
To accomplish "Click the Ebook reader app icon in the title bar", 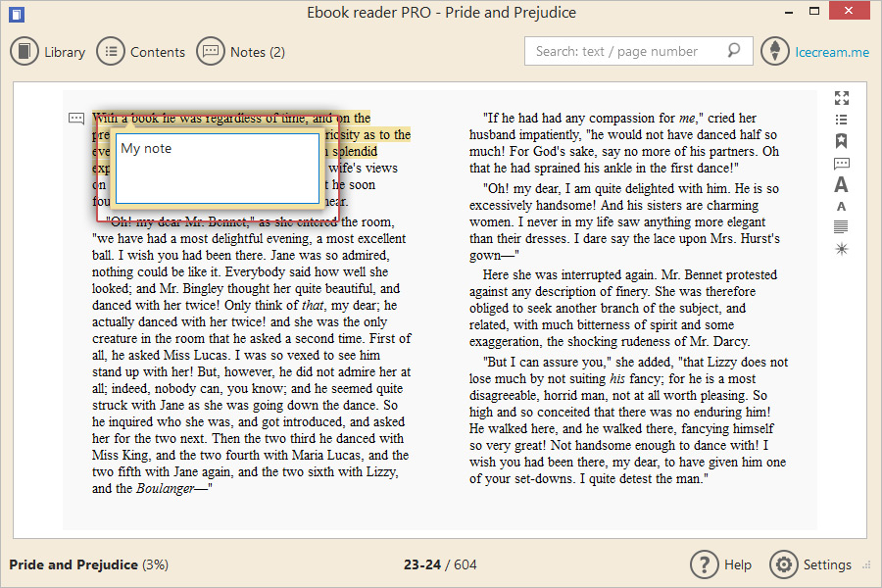I will coord(17,14).
